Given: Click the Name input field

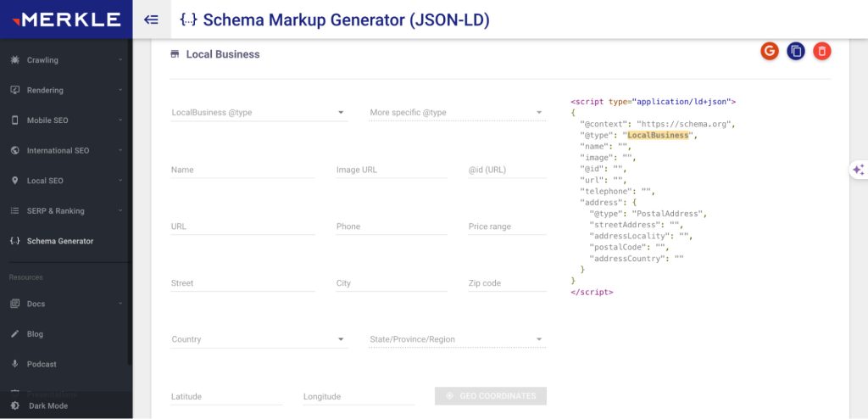Looking at the screenshot, I should [242, 170].
